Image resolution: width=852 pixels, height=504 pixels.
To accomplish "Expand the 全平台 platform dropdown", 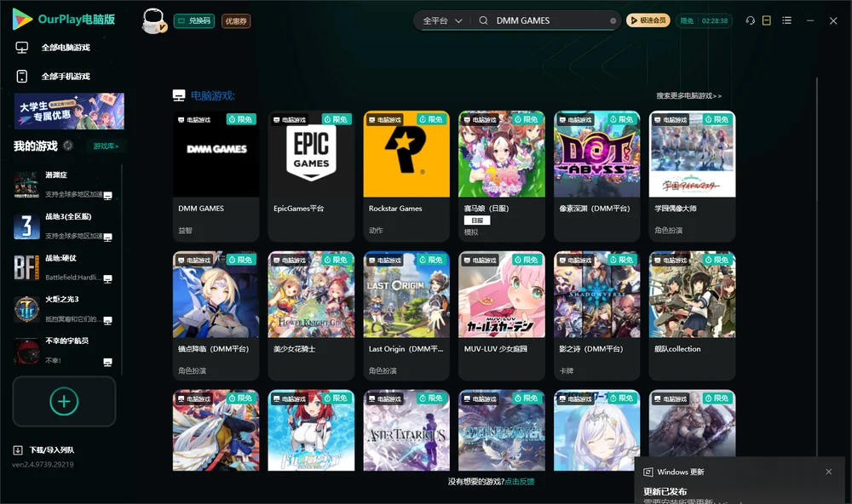I will point(442,20).
